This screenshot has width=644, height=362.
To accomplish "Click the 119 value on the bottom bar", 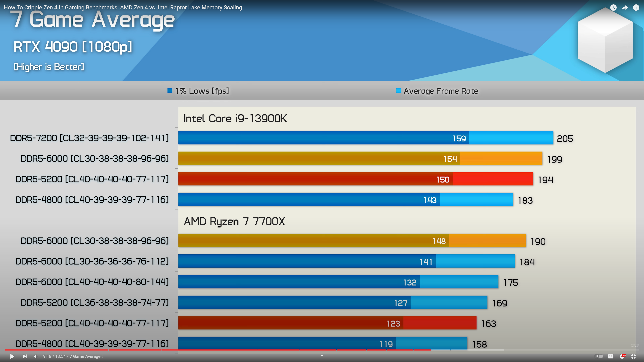I will point(386,344).
